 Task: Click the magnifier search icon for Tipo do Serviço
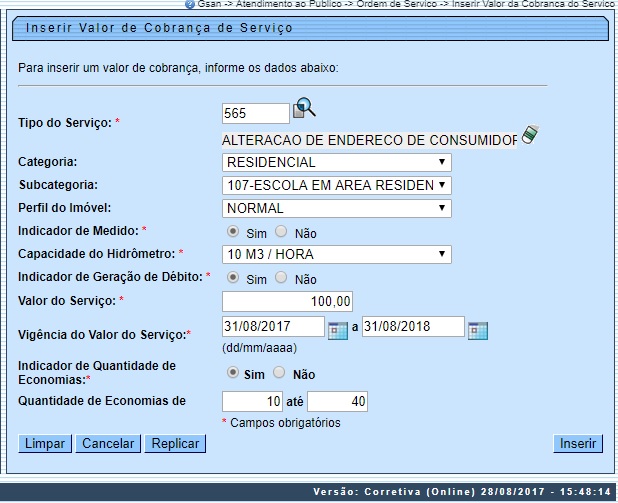click(x=304, y=109)
